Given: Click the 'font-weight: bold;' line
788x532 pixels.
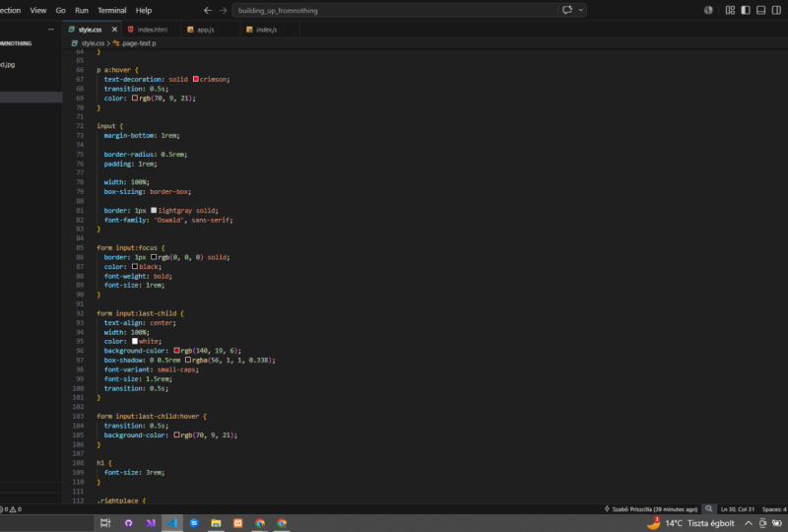Looking at the screenshot, I should (x=138, y=276).
